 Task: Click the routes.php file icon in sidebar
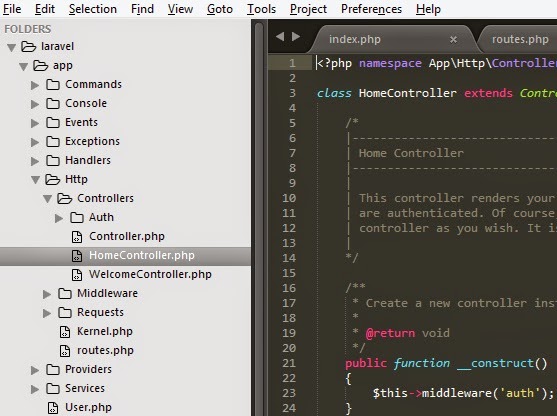pos(65,351)
